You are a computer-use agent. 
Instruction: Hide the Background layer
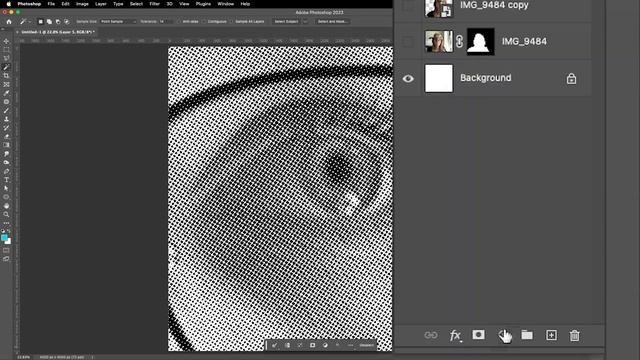(x=408, y=78)
